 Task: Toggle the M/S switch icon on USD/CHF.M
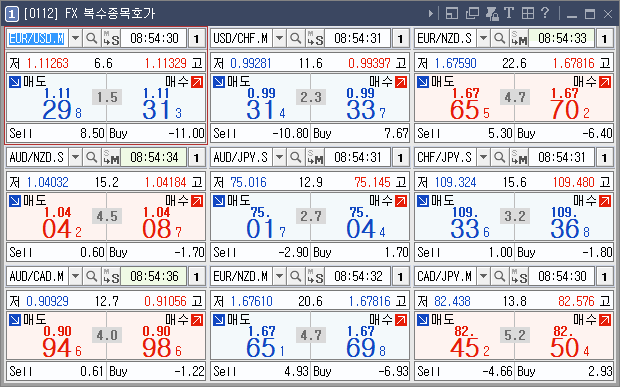[x=315, y=38]
